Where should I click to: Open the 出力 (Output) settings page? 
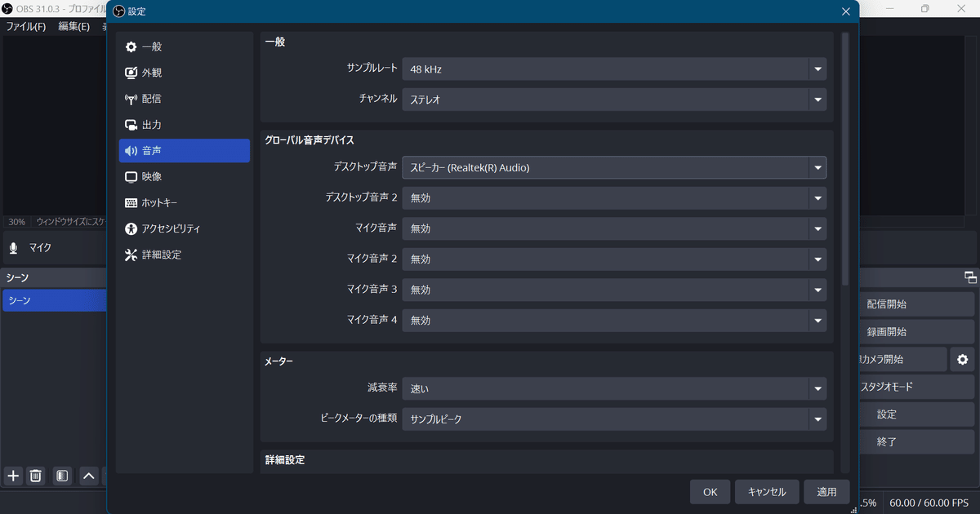click(150, 124)
